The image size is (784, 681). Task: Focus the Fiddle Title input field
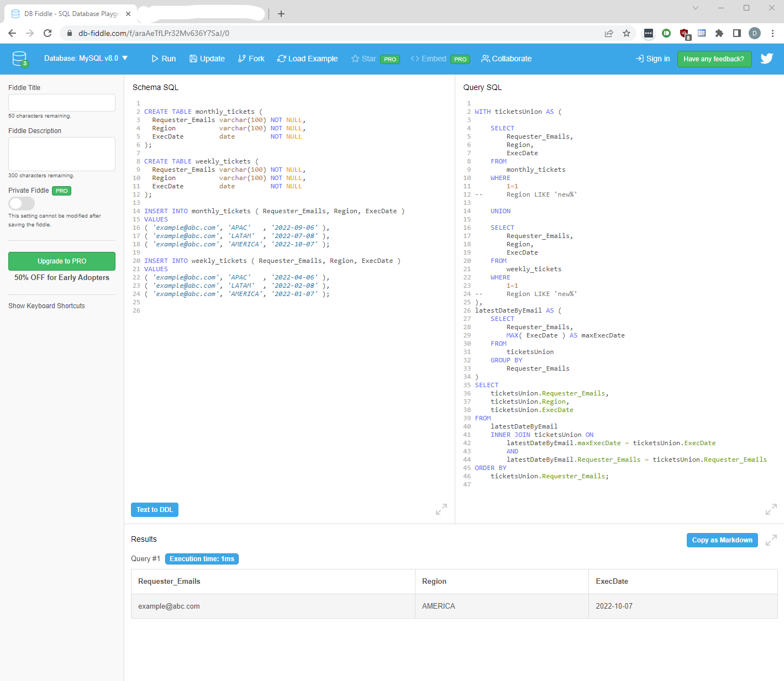(62, 103)
